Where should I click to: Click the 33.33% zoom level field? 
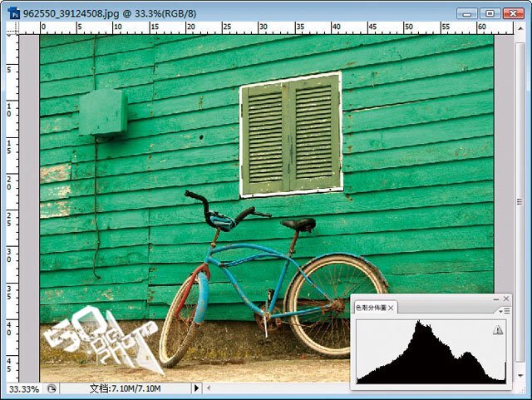coord(22,388)
